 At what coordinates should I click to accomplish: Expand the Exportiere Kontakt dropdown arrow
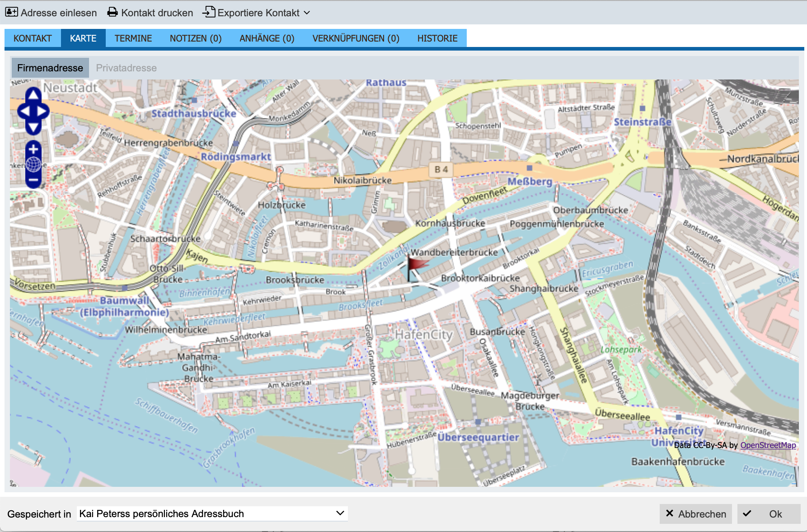(307, 13)
